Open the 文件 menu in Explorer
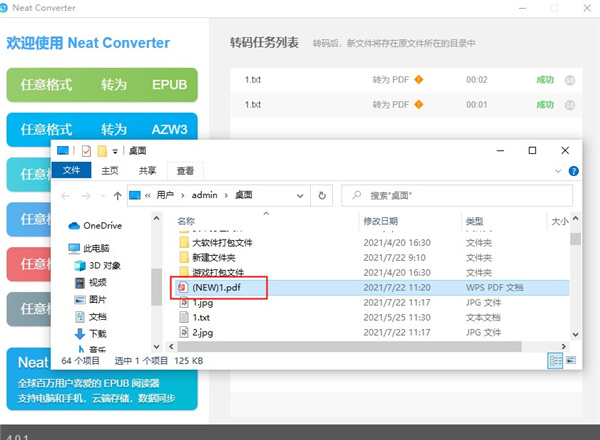The width and height of the screenshot is (600, 440). point(72,171)
